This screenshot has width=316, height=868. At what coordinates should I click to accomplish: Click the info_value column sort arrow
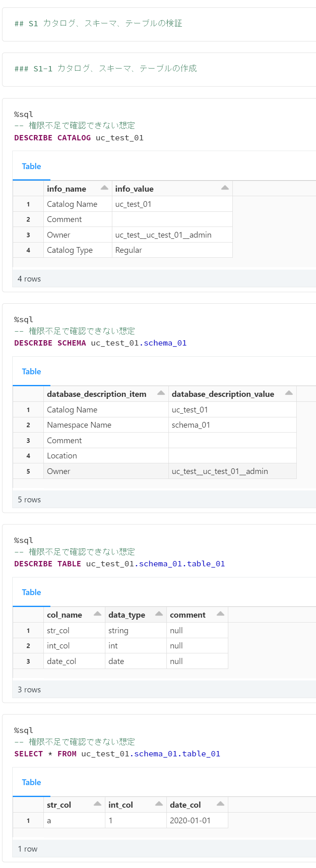click(x=225, y=188)
